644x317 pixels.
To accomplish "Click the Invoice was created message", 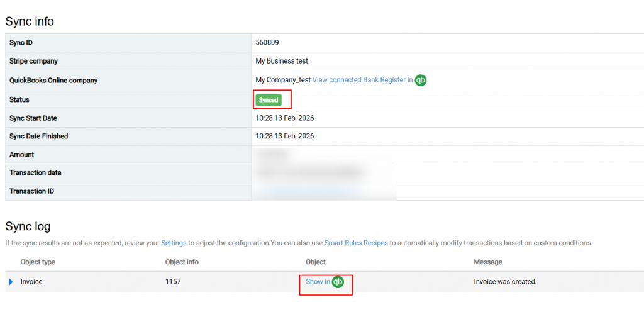I will (506, 282).
